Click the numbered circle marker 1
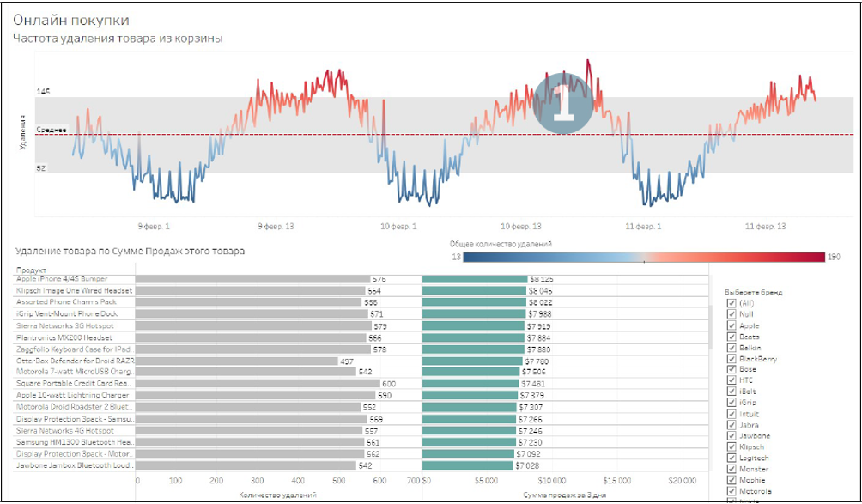The width and height of the screenshot is (862, 504). coord(563,102)
